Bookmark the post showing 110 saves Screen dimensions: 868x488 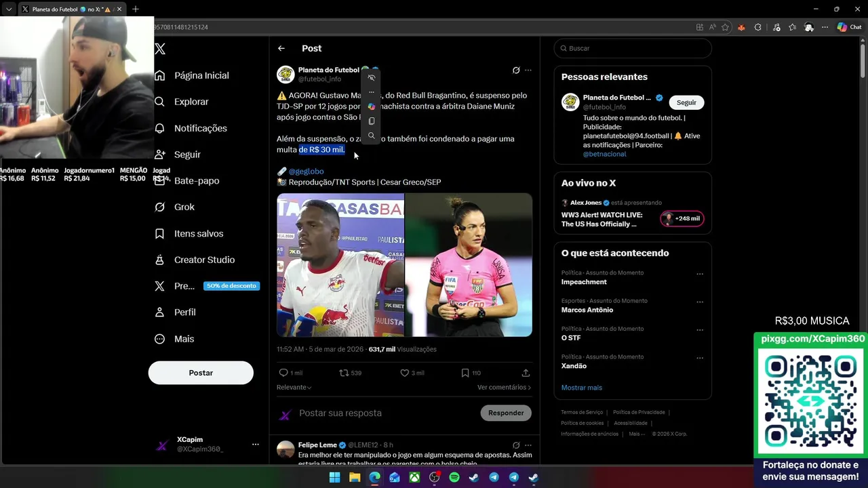[471, 373]
